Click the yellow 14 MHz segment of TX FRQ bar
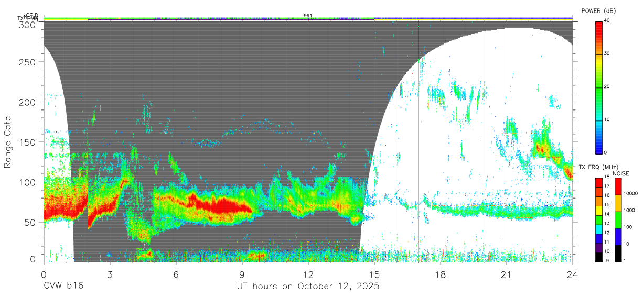The image size is (644, 297). (x=599, y=212)
